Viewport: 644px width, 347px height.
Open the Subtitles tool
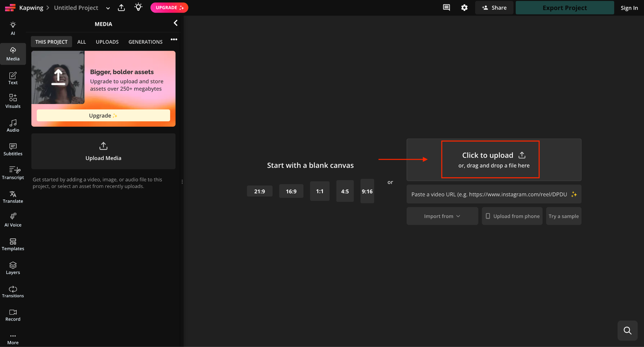pyautogui.click(x=13, y=149)
